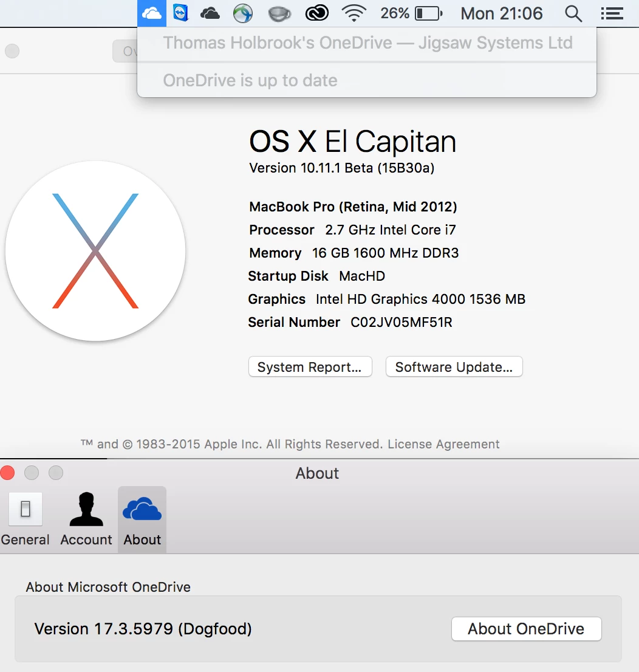Click the grey bowl menu bar icon
Image resolution: width=639 pixels, height=672 pixels.
(279, 14)
